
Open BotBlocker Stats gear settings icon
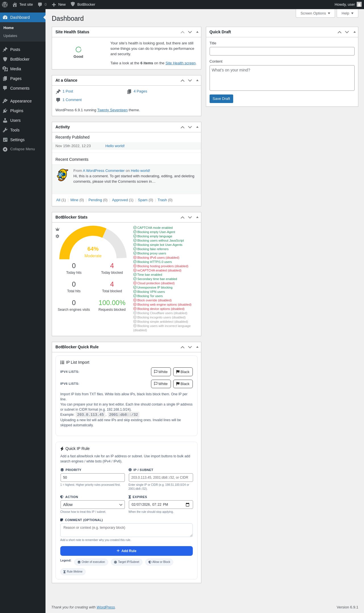[57, 236]
